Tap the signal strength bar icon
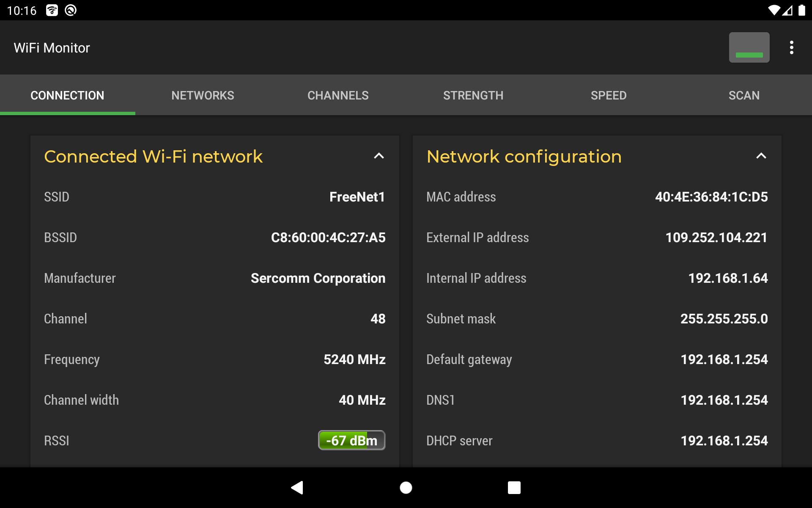812x508 pixels. [x=749, y=47]
